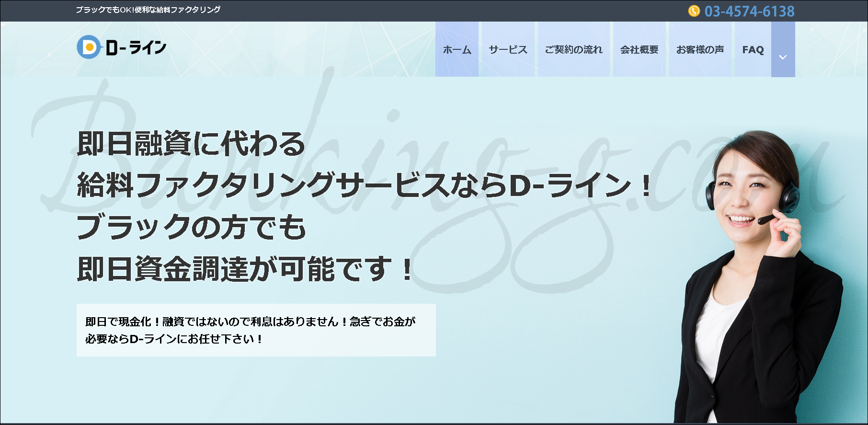Open the ホーム navigation tab
The image size is (868, 425).
(x=457, y=49)
